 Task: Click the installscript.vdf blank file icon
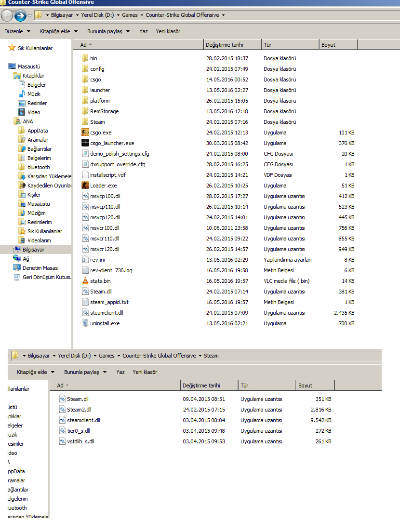[x=85, y=175]
